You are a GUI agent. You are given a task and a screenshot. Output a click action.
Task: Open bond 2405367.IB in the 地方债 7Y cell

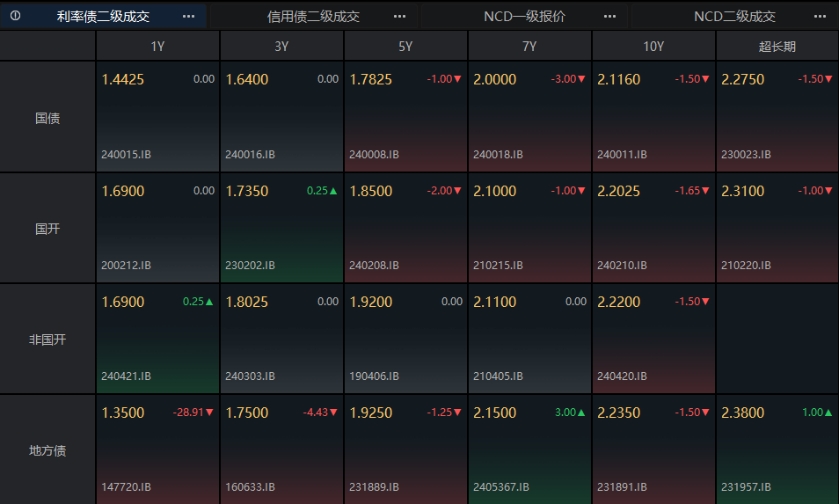click(x=500, y=487)
